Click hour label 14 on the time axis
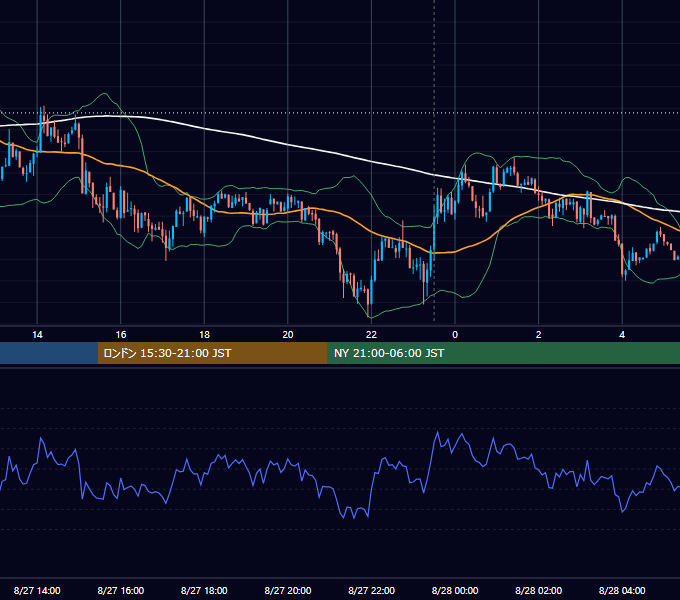This screenshot has height=600, width=680. (37, 335)
